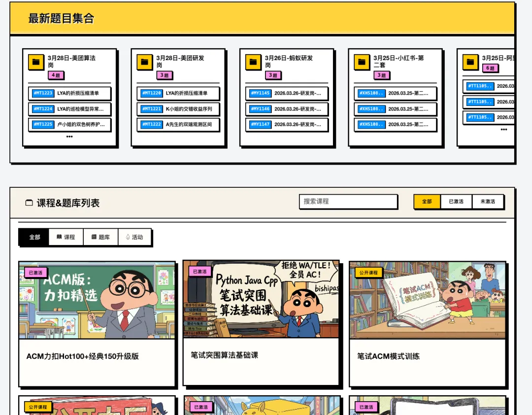Switch to the black 全部 category tab
The image size is (532, 415).
tap(34, 237)
